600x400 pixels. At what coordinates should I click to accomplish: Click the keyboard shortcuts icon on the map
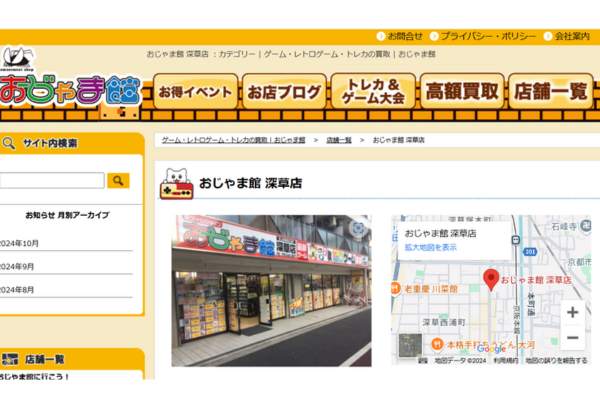[423, 361]
